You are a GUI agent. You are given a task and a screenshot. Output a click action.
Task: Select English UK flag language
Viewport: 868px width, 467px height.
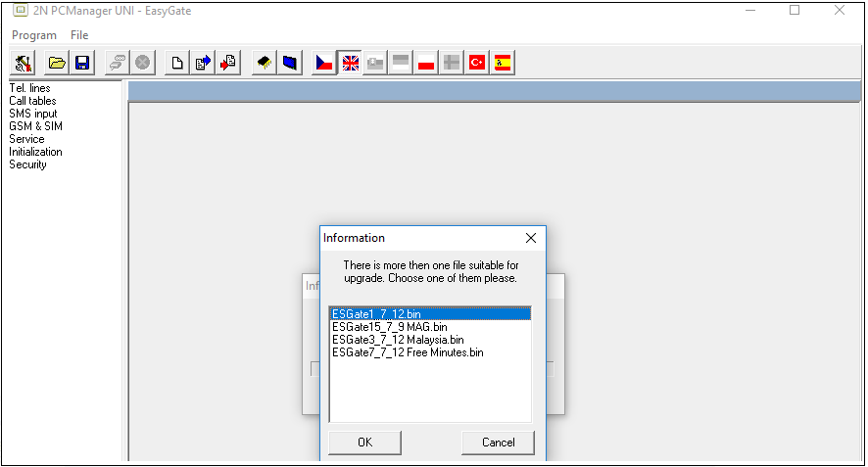click(350, 63)
